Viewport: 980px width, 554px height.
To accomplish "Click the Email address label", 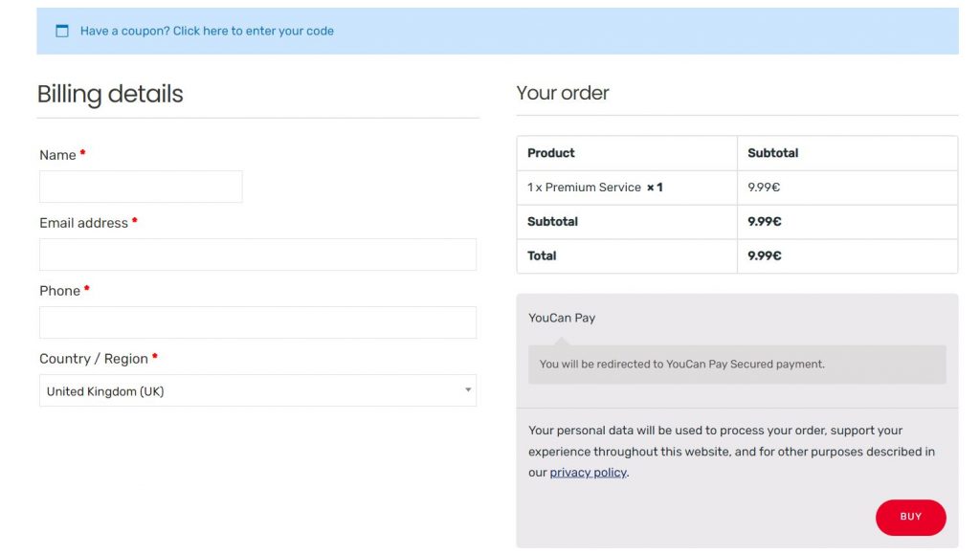I will pos(84,223).
